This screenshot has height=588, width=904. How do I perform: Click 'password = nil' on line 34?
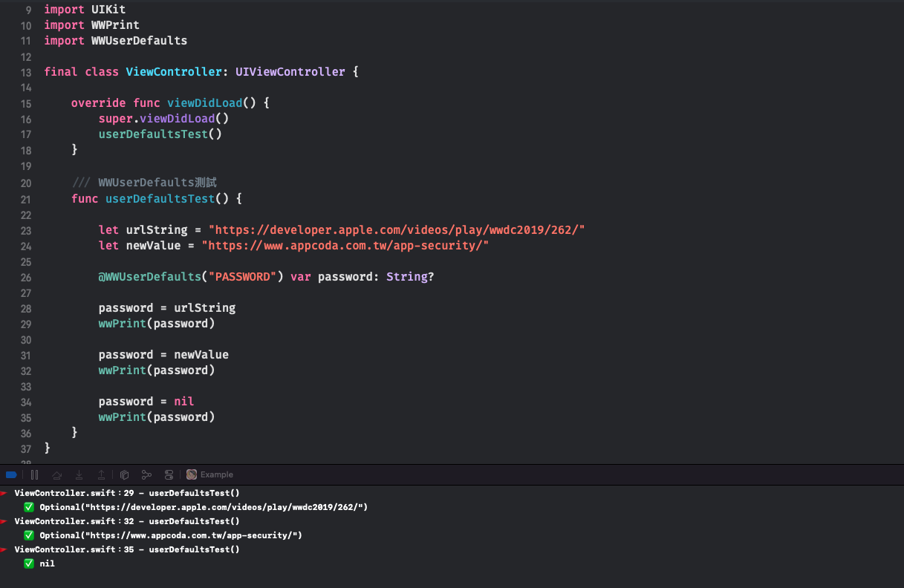(x=146, y=402)
